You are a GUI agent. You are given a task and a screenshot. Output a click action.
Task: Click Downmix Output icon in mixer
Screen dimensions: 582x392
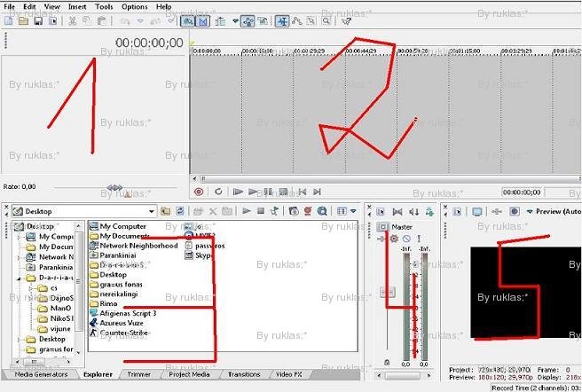pyautogui.click(x=397, y=212)
